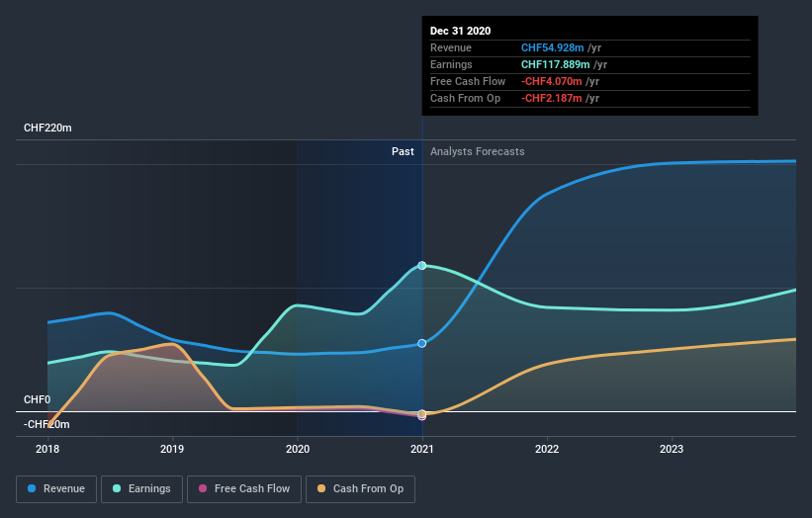Select the 2023 x-axis label
The height and width of the screenshot is (518, 812).
tap(672, 449)
